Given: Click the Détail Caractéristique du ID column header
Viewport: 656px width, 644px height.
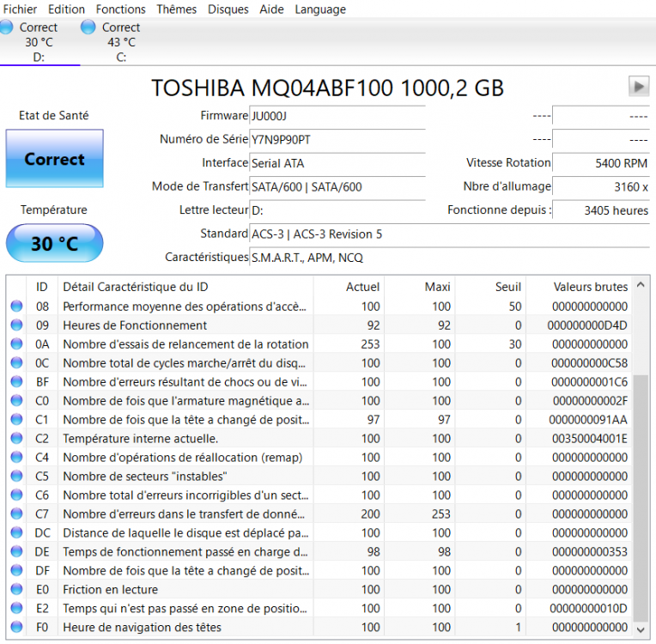Looking at the screenshot, I should 185,287.
